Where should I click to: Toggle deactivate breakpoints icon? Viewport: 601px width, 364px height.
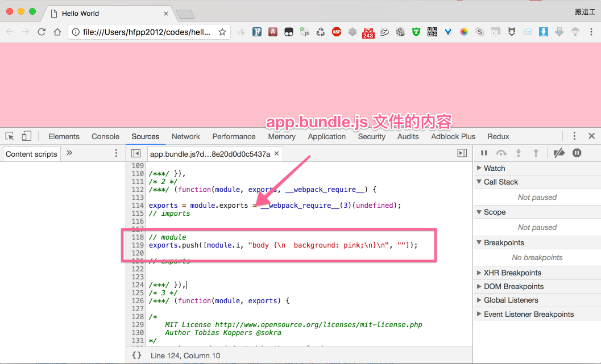(x=559, y=153)
